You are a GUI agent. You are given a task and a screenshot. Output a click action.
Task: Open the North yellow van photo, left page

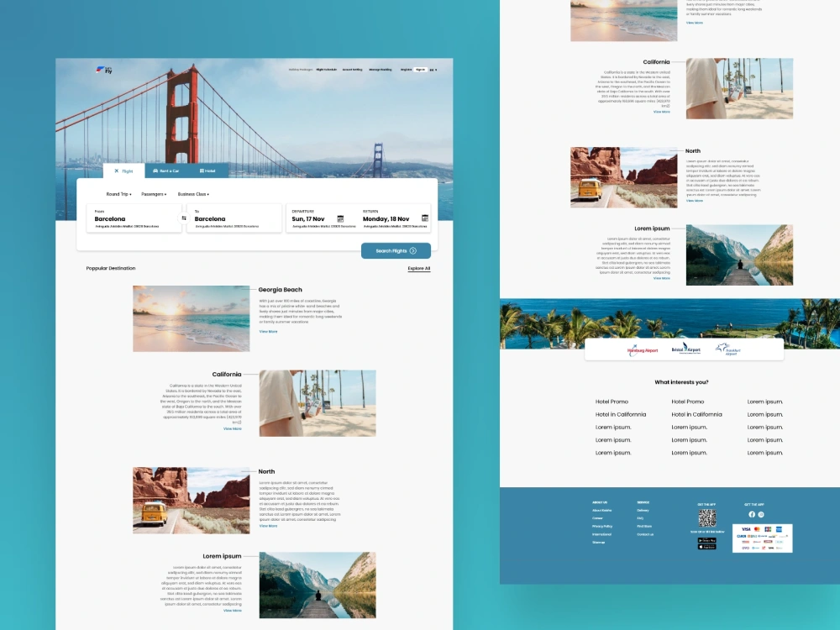(192, 501)
